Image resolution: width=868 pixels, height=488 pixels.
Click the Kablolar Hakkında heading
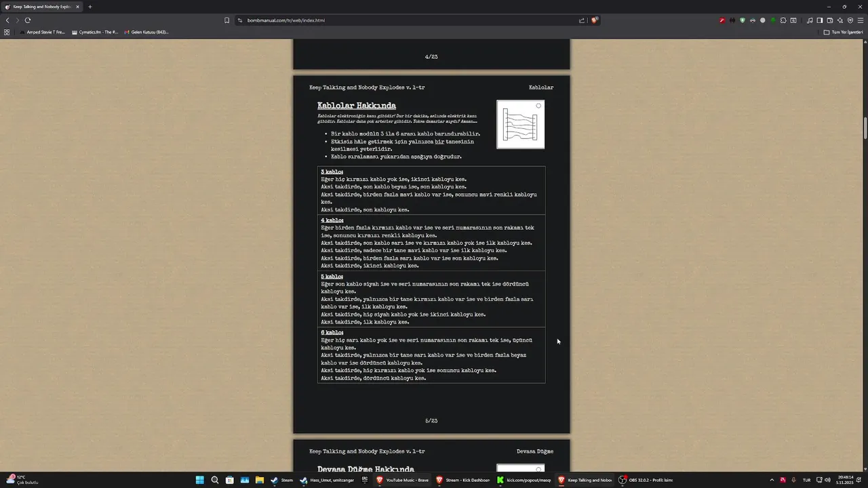click(x=357, y=105)
